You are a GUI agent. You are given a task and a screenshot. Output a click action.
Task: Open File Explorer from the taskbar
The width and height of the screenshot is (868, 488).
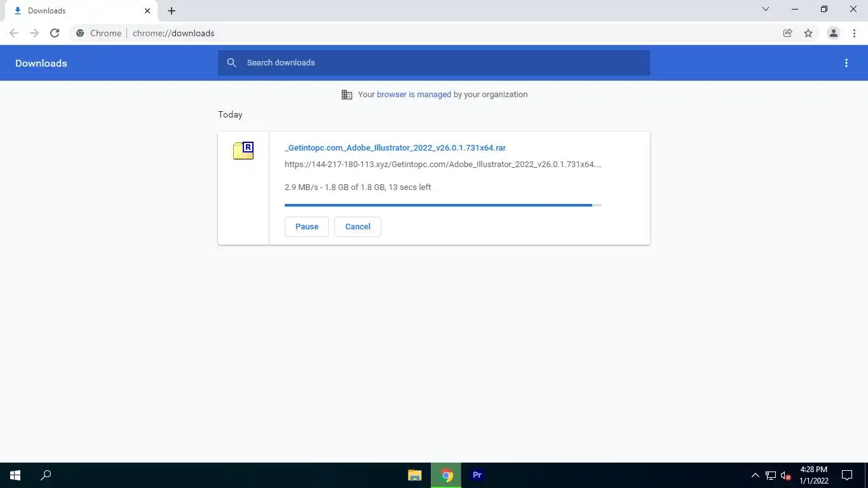click(415, 475)
